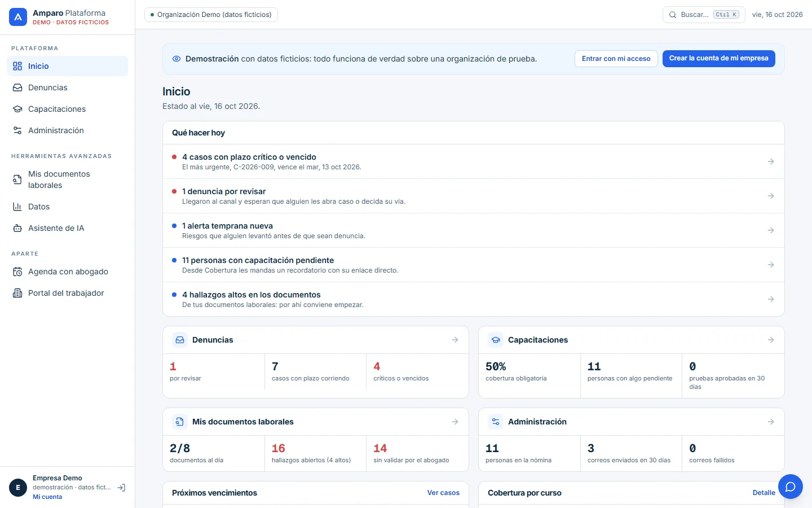Click the 50% cobertura obligatoria stat
This screenshot has height=508, width=812.
pyautogui.click(x=529, y=376)
